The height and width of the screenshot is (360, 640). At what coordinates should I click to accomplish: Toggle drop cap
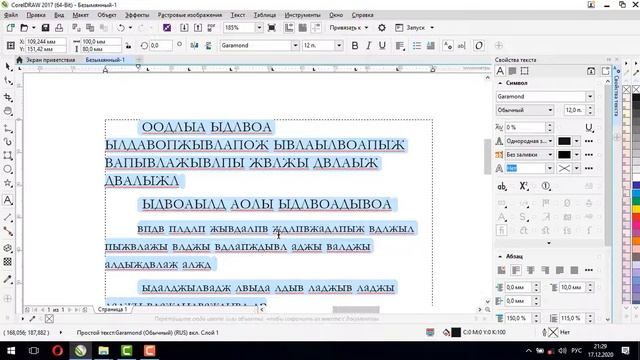430,46
